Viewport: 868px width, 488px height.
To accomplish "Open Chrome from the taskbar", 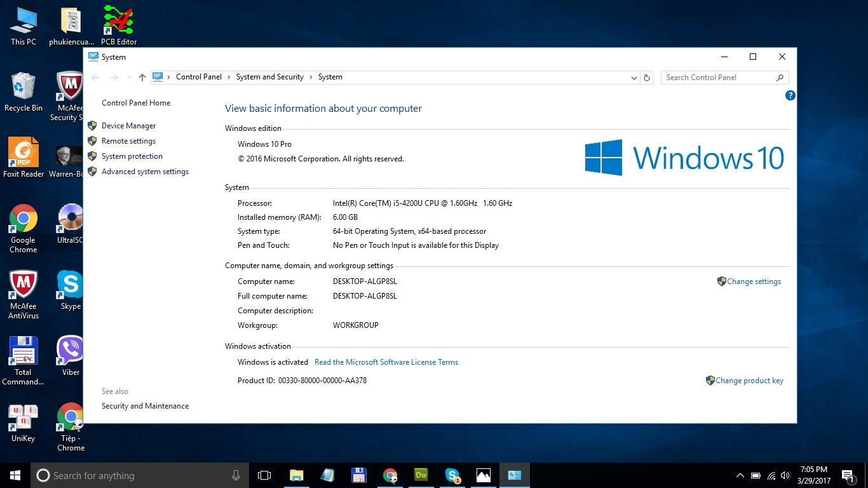I will 390,475.
